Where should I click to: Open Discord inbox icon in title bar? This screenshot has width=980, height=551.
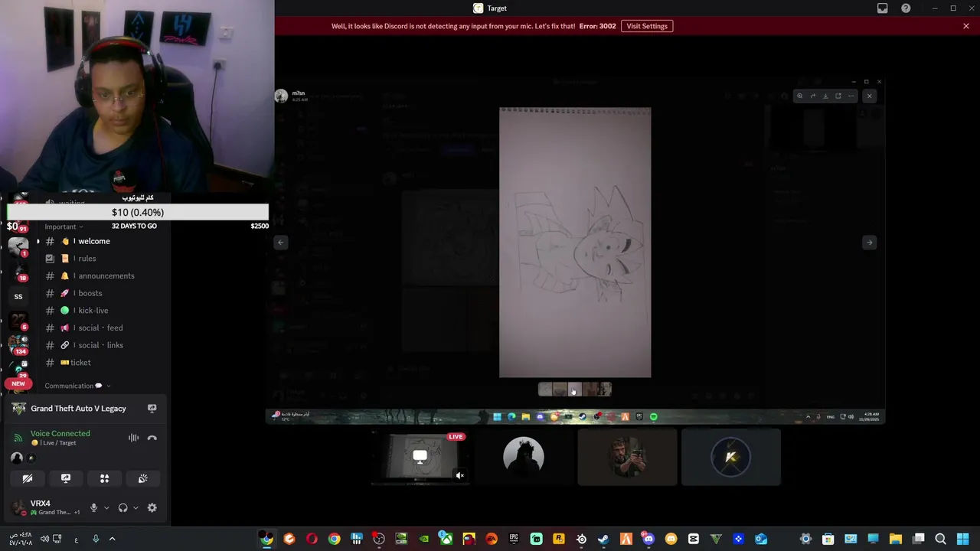883,8
